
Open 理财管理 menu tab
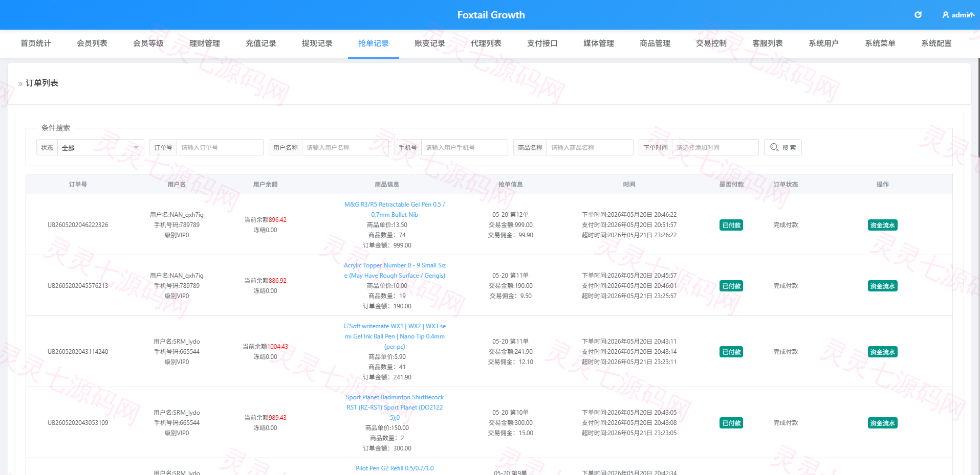pos(205,43)
